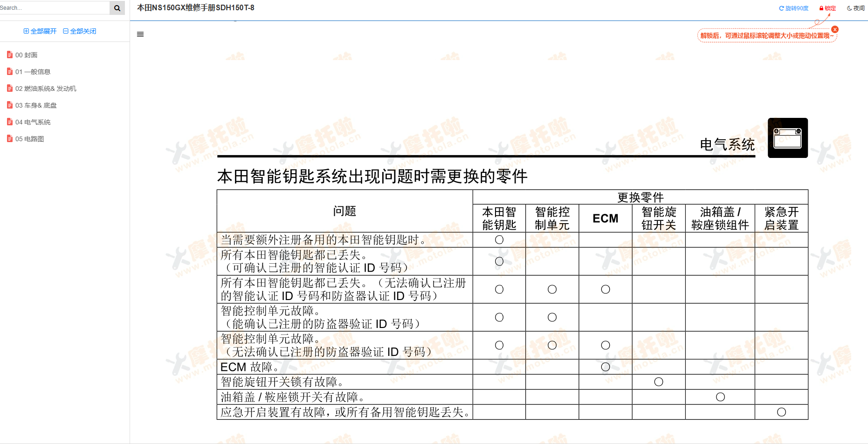Collapse all sections with 全部关闭
The image size is (868, 444).
(x=80, y=31)
